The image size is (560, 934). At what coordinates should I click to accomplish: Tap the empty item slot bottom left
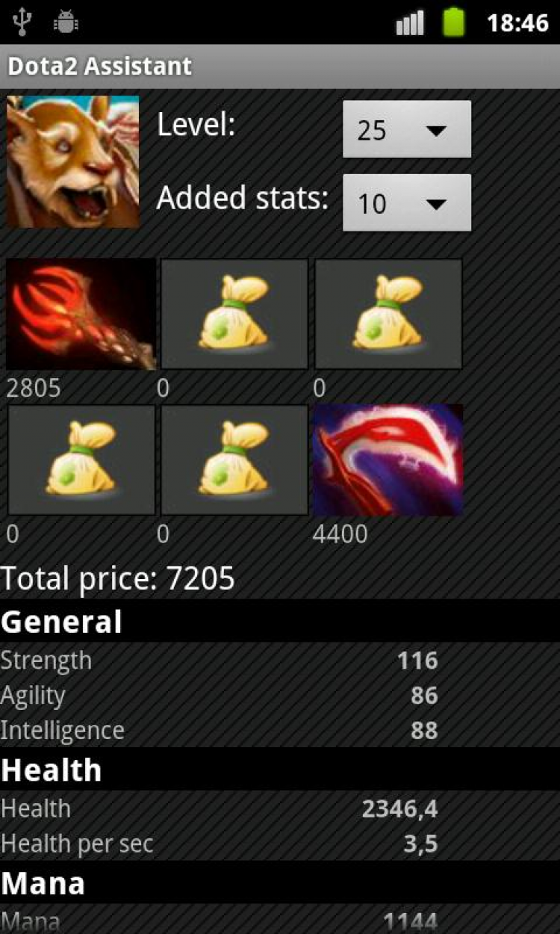[81, 460]
